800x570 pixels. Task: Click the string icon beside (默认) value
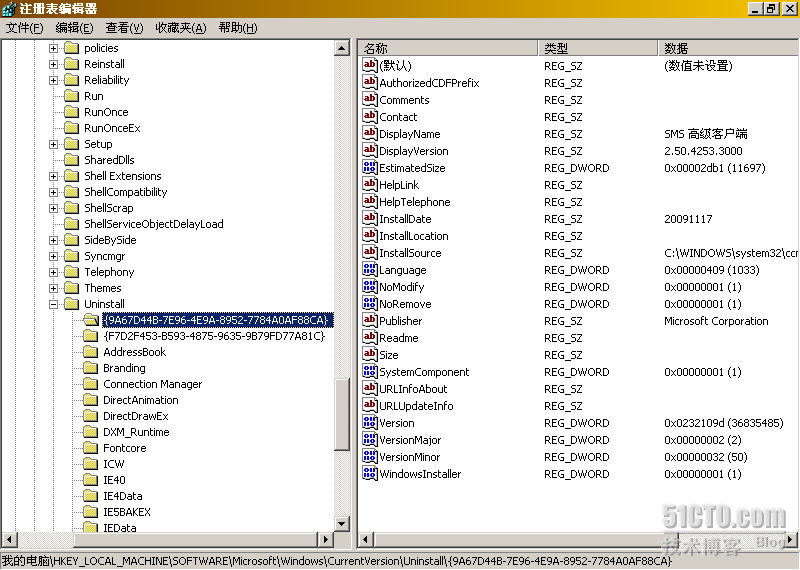(369, 65)
